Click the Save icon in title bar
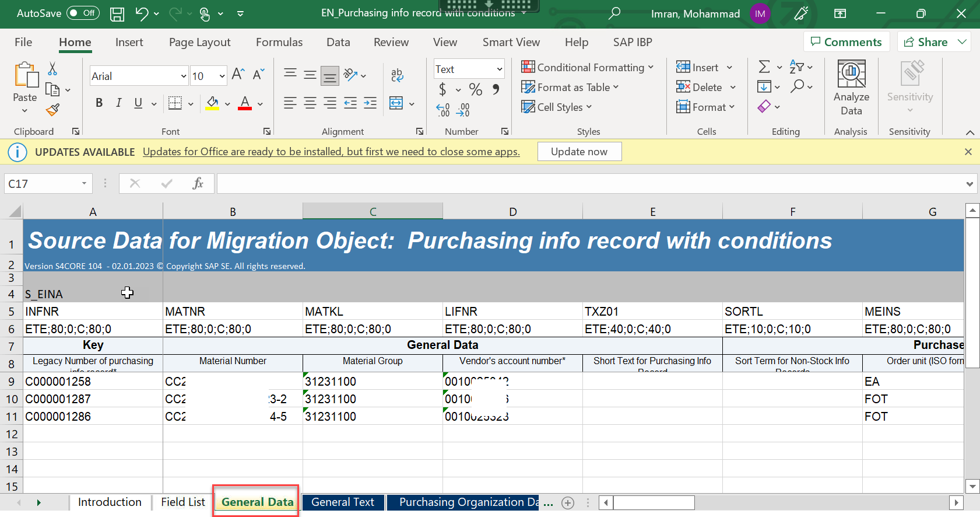This screenshot has height=517, width=980. click(x=117, y=13)
